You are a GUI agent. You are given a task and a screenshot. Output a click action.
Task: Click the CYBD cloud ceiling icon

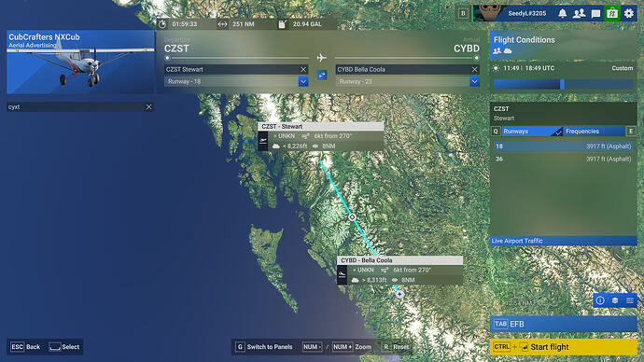356,280
